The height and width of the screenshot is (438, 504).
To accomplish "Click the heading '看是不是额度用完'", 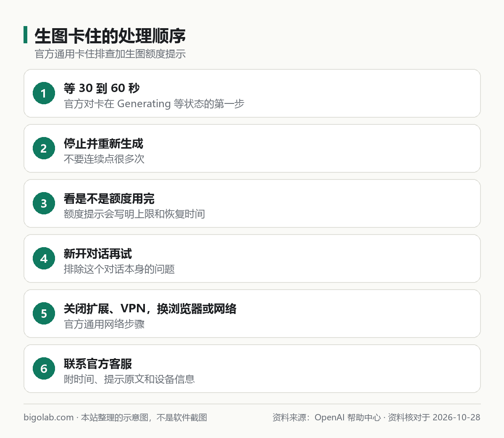I will (x=109, y=199).
